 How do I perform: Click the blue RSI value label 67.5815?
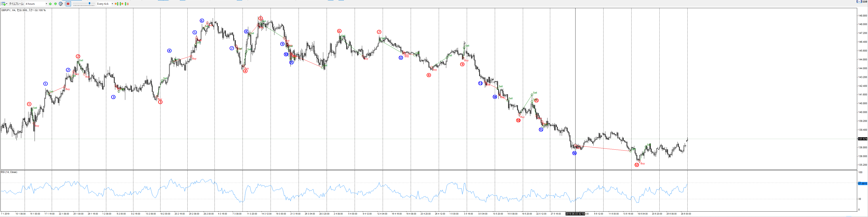(x=862, y=183)
